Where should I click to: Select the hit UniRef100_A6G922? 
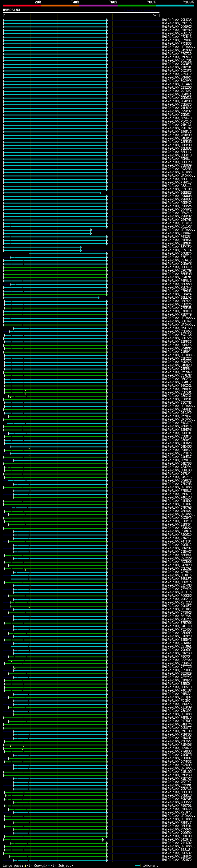(x=177, y=301)
